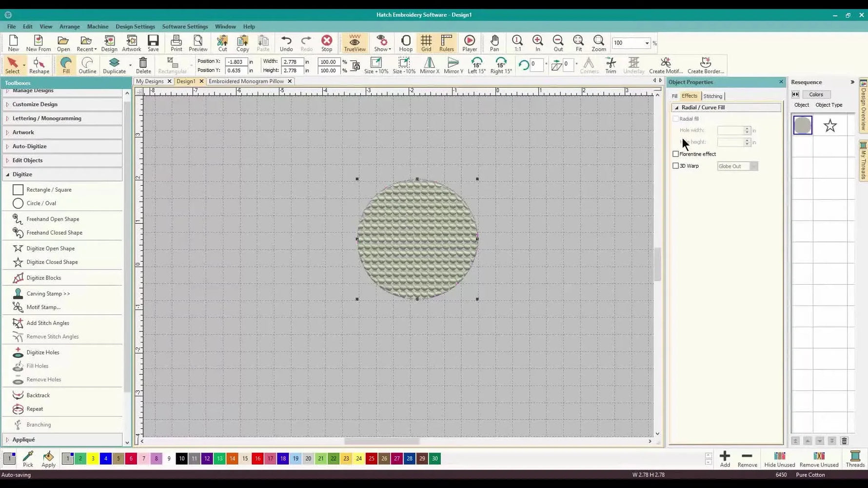The image size is (868, 488).
Task: Select red color swatch 16
Action: (x=257, y=459)
